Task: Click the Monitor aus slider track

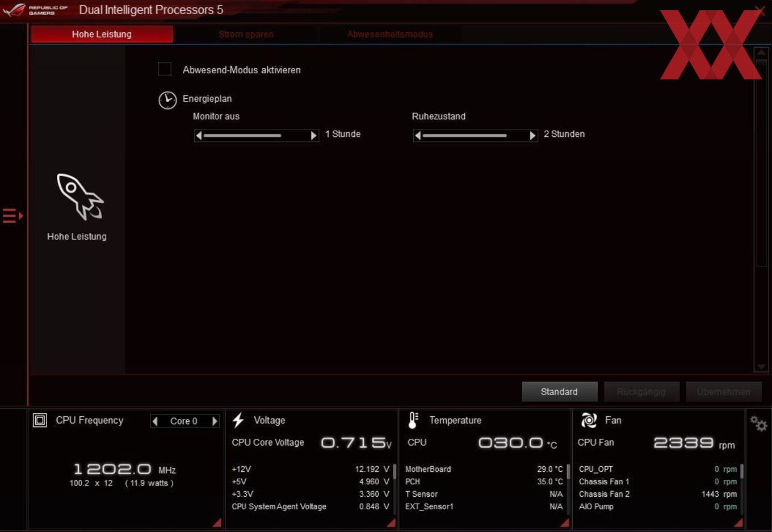Action: tap(256, 136)
